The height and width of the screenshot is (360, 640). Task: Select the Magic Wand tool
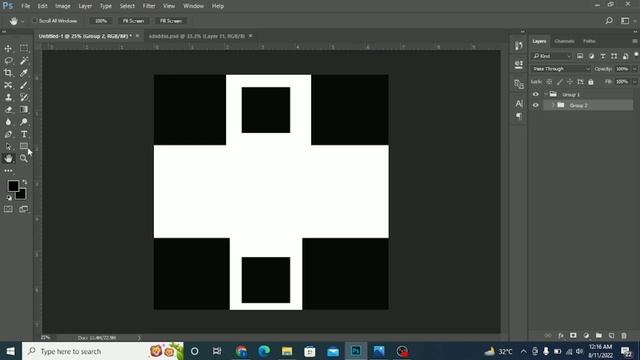coord(24,61)
